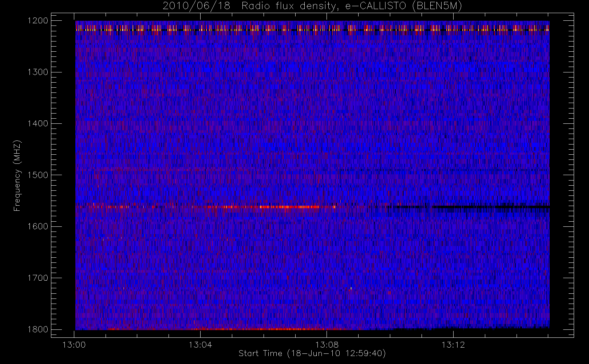Pick the 1500 frequency tick label
The height and width of the screenshot is (364, 589).
[38, 175]
